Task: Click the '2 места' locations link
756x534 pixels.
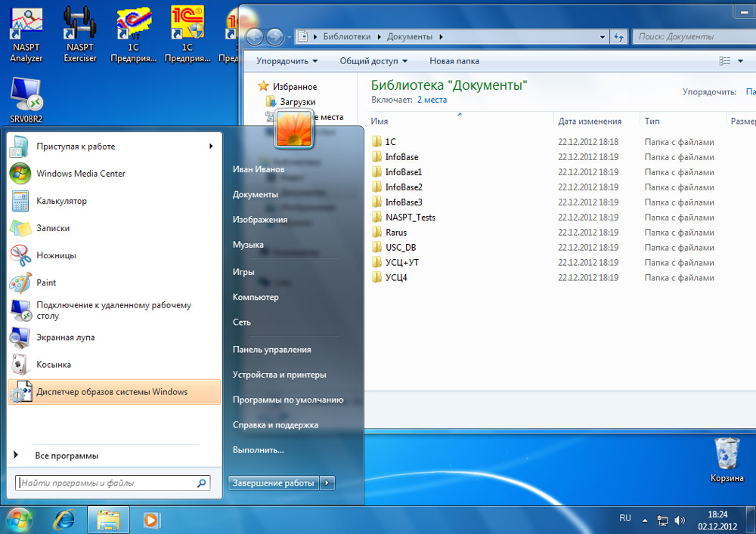Action: 432,100
